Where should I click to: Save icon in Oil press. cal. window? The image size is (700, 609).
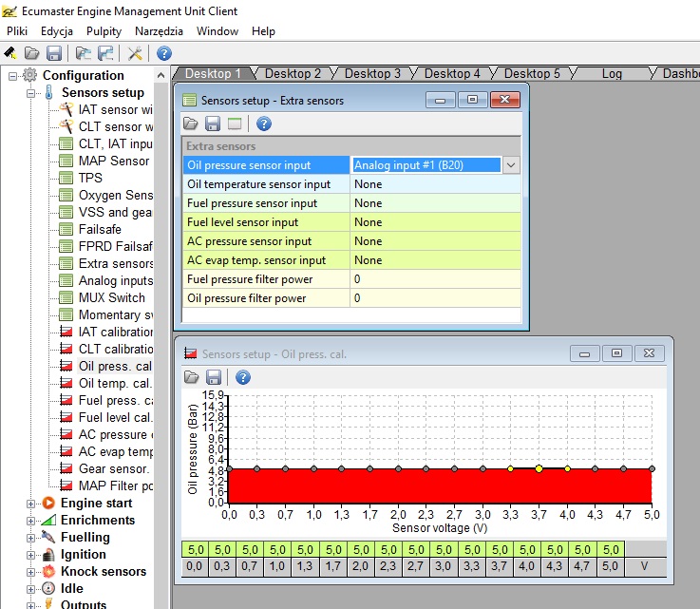pyautogui.click(x=214, y=377)
